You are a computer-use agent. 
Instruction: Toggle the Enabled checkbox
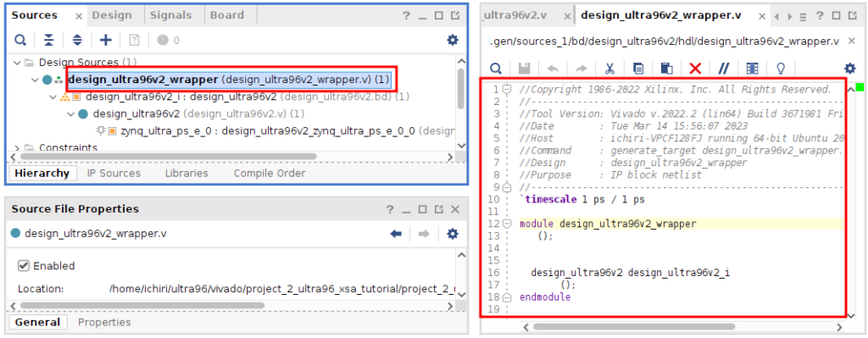click(x=23, y=265)
